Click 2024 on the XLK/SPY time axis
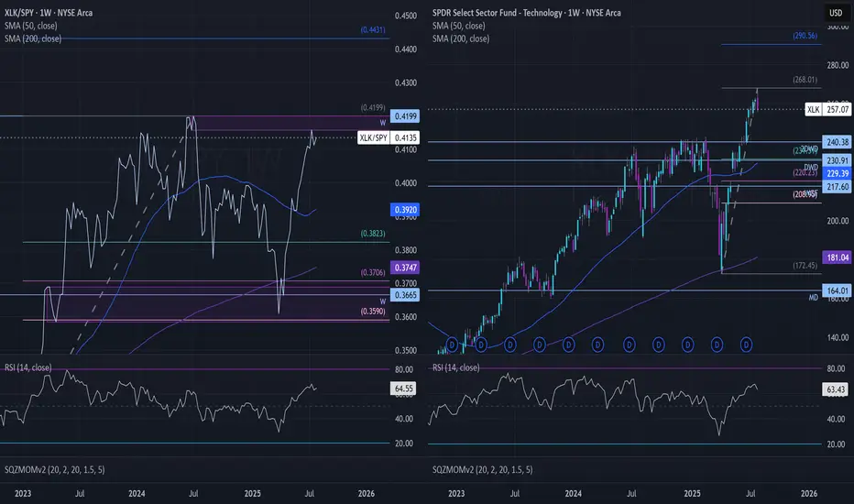Viewport: 854px width, 504px height. click(x=137, y=494)
